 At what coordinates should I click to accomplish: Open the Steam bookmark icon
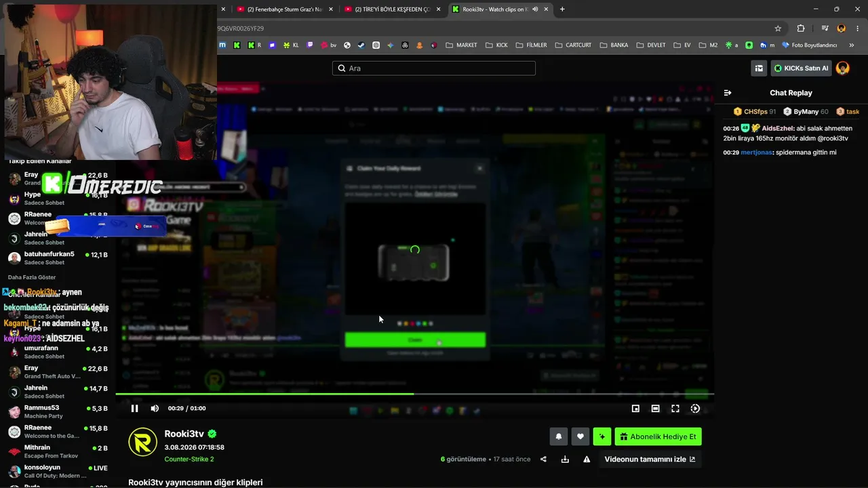pos(361,45)
